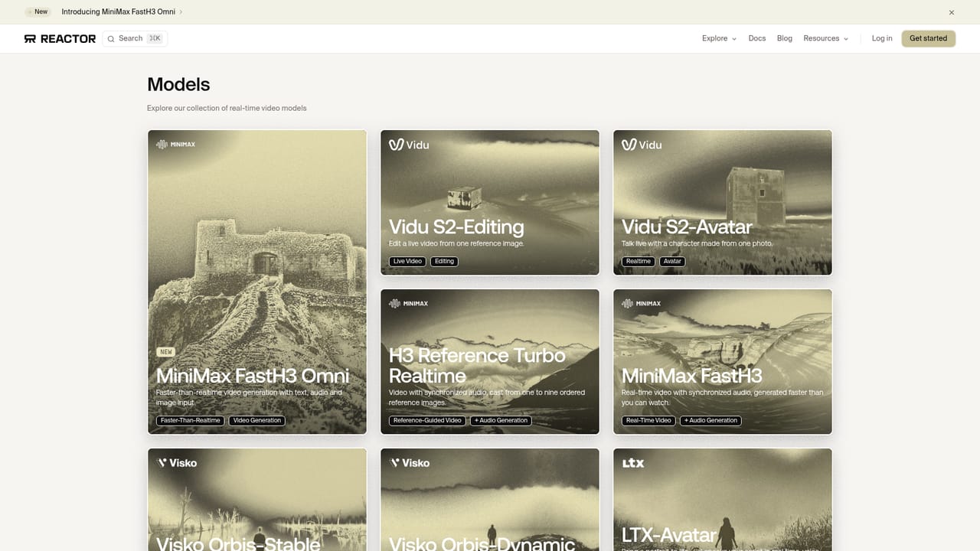Open the 'H3 Reference Turbo Realtime' title
This screenshot has height=551, width=980.
[477, 366]
